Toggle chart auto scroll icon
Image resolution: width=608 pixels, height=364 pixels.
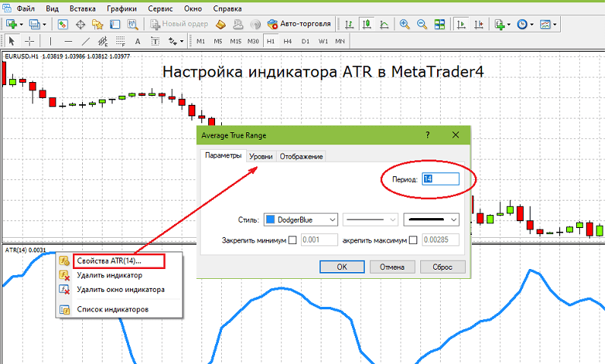(x=461, y=24)
